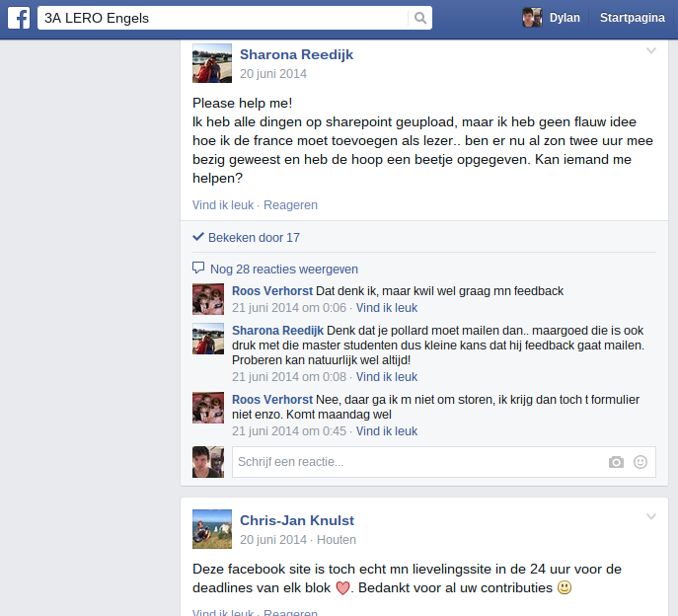The height and width of the screenshot is (616, 678).
Task: Show Nog 28 reacties weergeven
Action: tap(284, 269)
